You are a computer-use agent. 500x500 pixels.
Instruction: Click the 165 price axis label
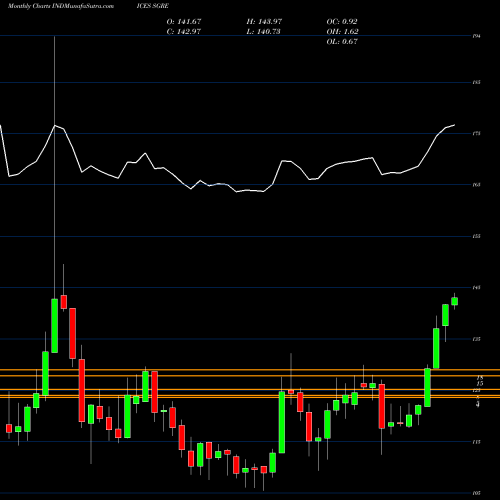tap(477, 185)
